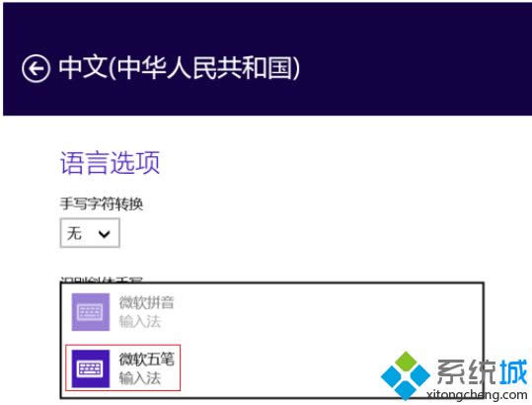
Task: Click the 系统城 watermark text
Action: pyautogui.click(x=482, y=371)
